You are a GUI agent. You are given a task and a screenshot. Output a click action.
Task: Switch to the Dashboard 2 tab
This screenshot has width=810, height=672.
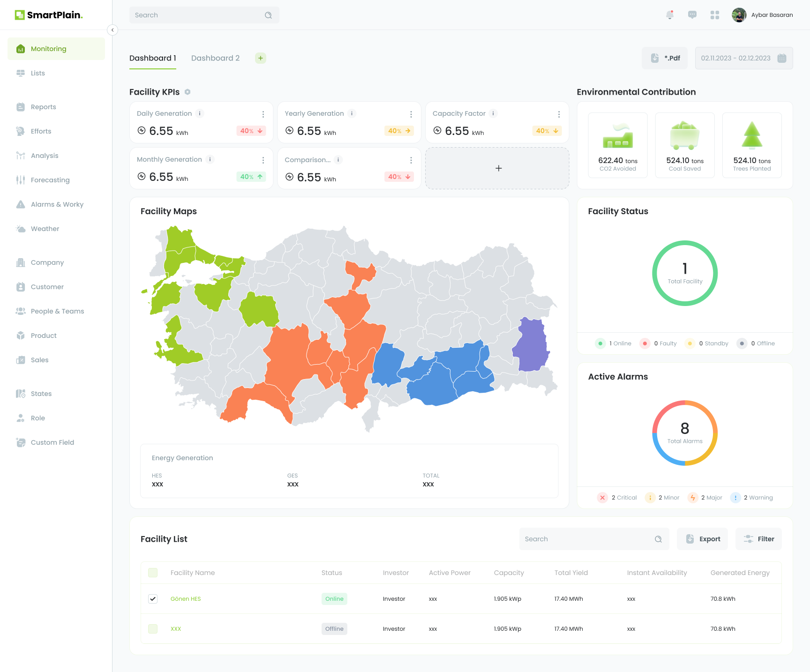click(215, 58)
